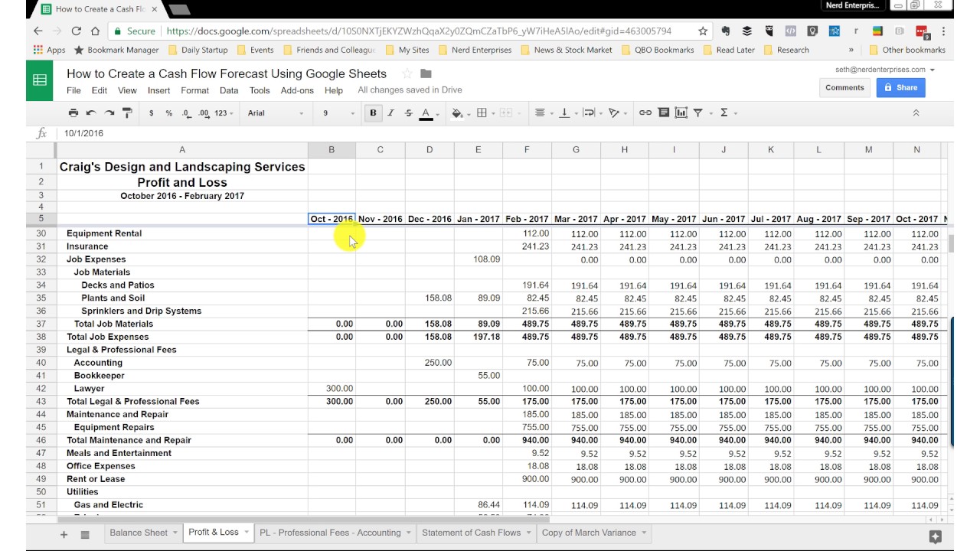This screenshot has height=551, width=980.
Task: Open the Data menu
Action: click(x=229, y=90)
